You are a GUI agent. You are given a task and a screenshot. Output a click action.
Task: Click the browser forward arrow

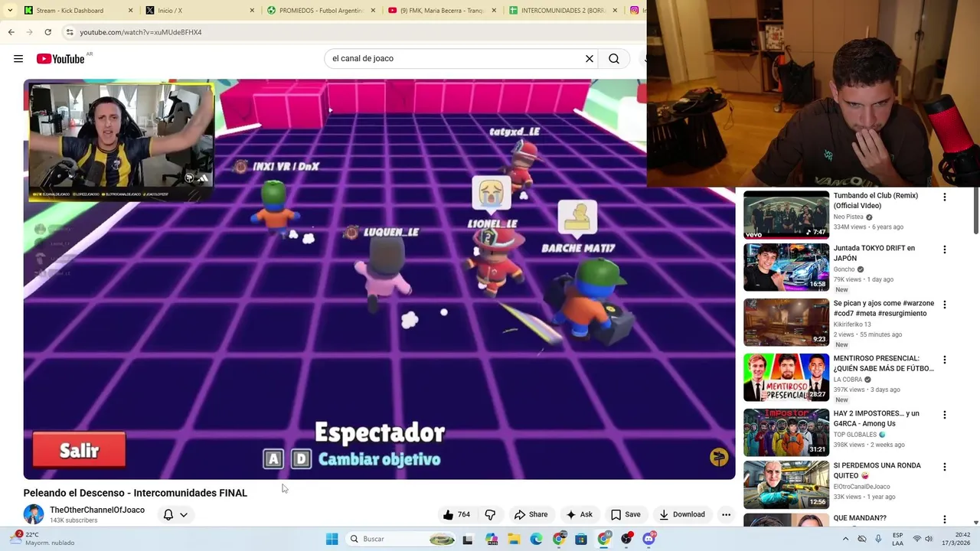pos(29,32)
